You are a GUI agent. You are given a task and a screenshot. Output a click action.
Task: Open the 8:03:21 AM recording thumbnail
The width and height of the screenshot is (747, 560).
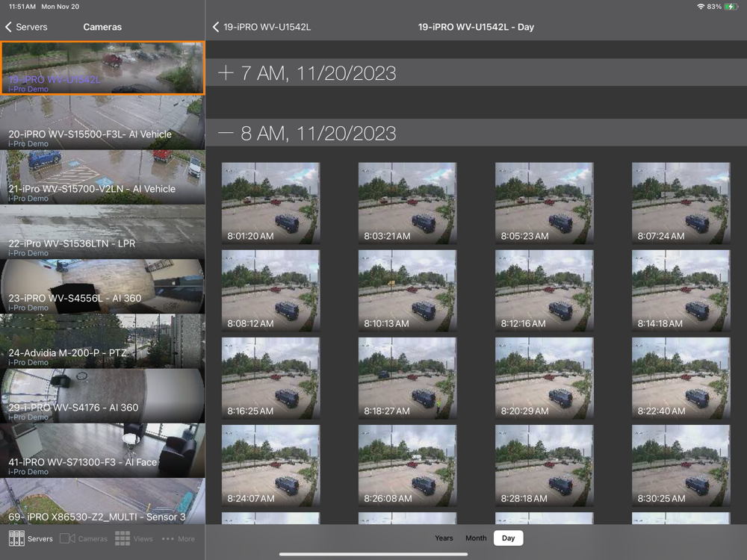point(407,203)
